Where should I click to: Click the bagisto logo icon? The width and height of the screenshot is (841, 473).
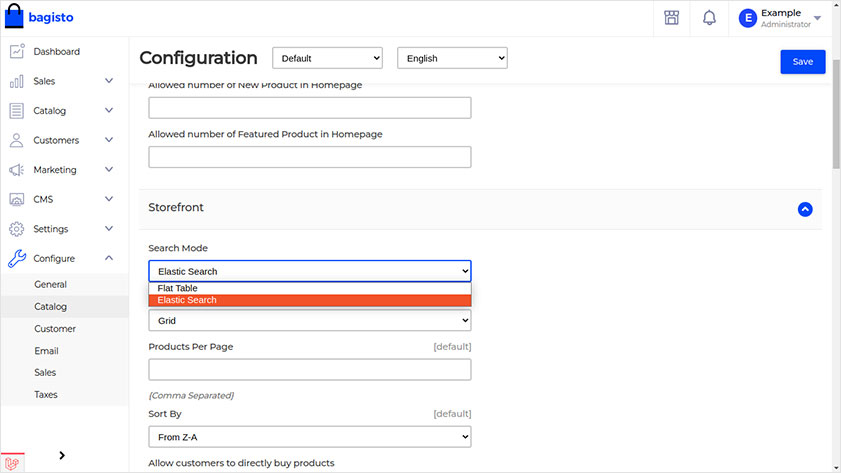click(x=14, y=18)
